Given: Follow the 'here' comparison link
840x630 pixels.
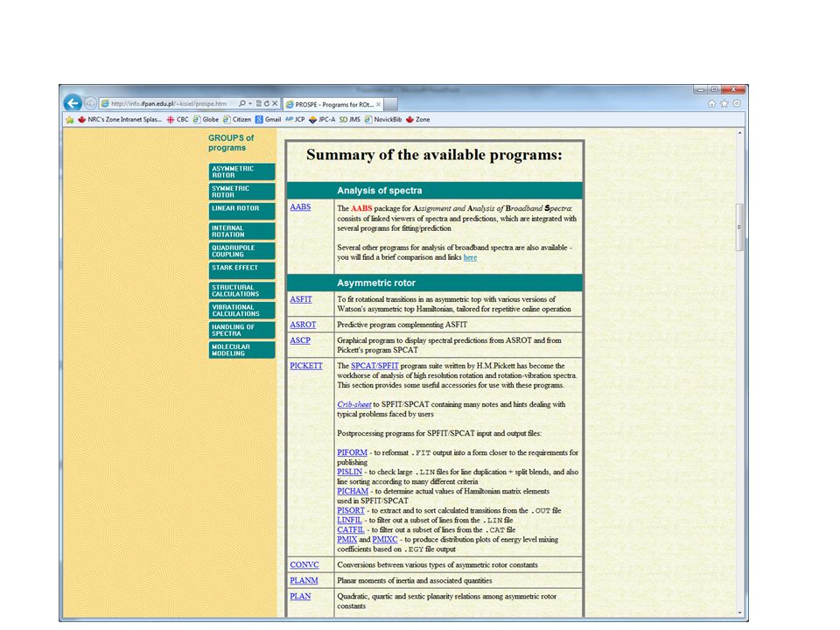Looking at the screenshot, I should [470, 257].
